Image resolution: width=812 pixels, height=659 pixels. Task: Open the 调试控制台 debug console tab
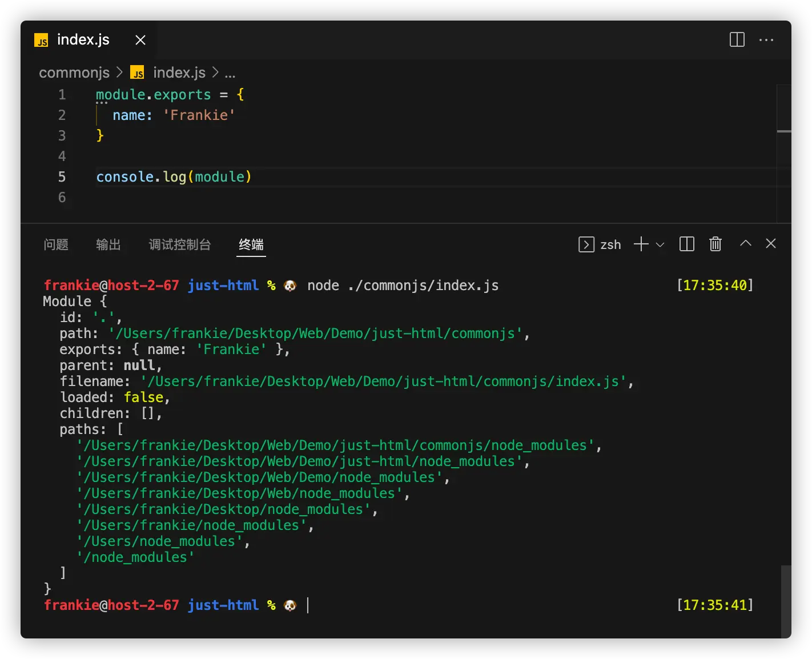click(x=180, y=244)
